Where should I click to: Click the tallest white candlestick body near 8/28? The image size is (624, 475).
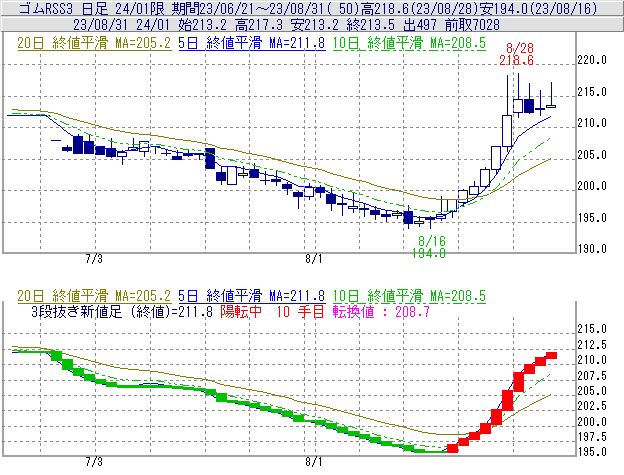pyautogui.click(x=507, y=131)
